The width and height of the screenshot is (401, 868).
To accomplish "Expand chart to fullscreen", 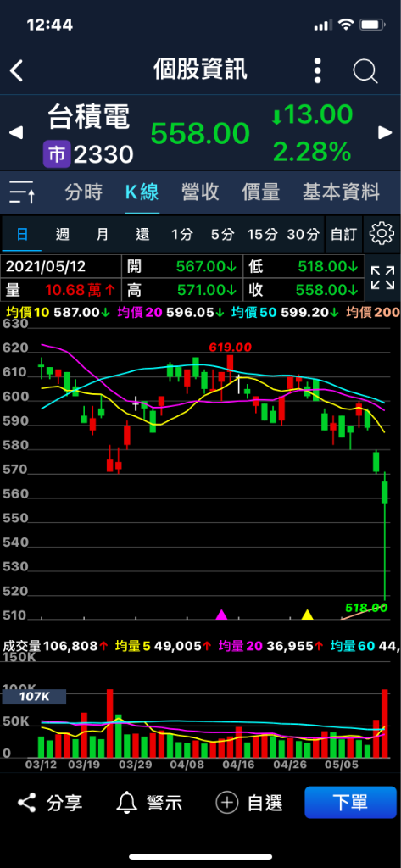I will pos(382,277).
